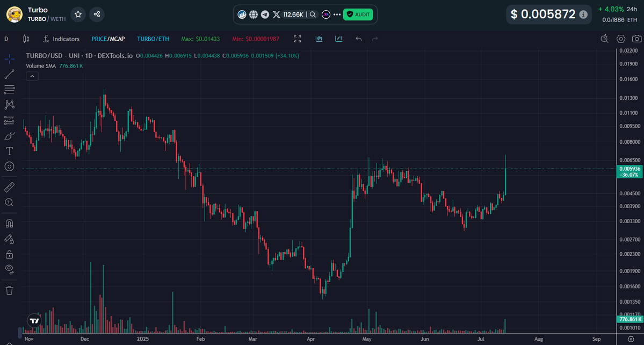Toggle lock all drawing tools
Screen dimensions: 644x345
[x=10, y=254]
